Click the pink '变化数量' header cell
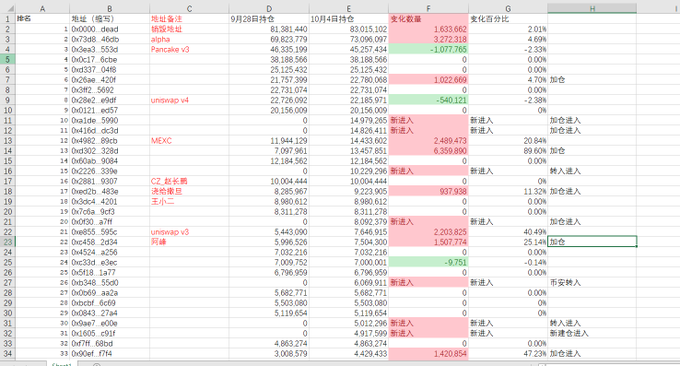Image resolution: width=680 pixels, height=366 pixels. (x=428, y=19)
